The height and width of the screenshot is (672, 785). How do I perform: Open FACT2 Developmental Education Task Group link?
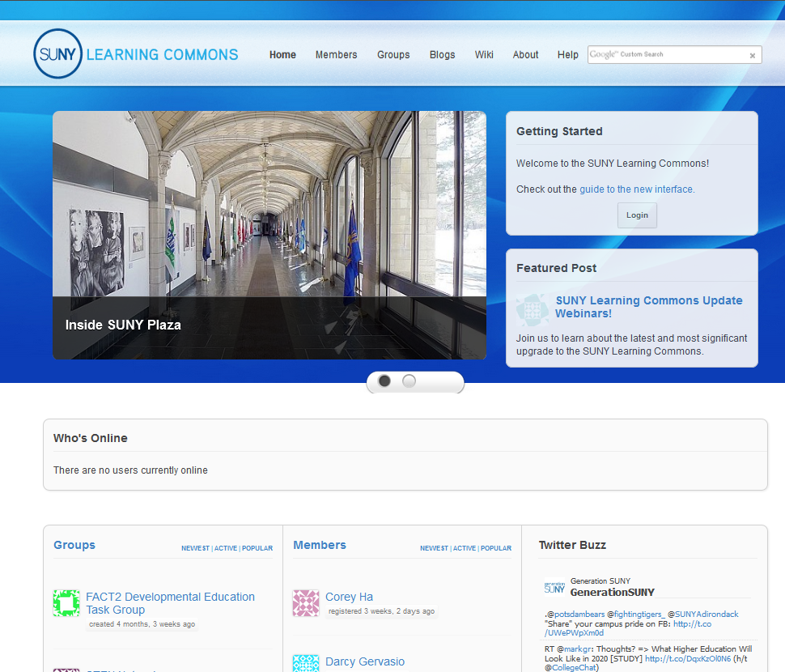pyautogui.click(x=170, y=603)
